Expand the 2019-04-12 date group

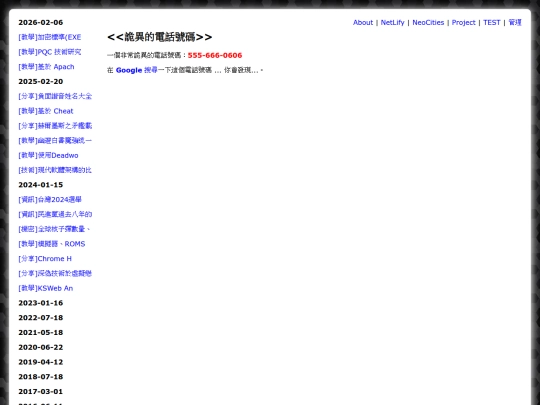click(41, 362)
